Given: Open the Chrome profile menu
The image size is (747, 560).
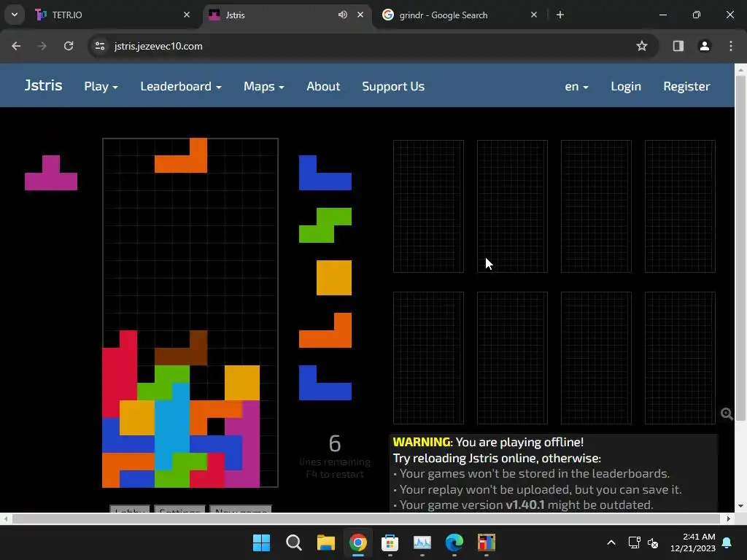Looking at the screenshot, I should point(704,46).
